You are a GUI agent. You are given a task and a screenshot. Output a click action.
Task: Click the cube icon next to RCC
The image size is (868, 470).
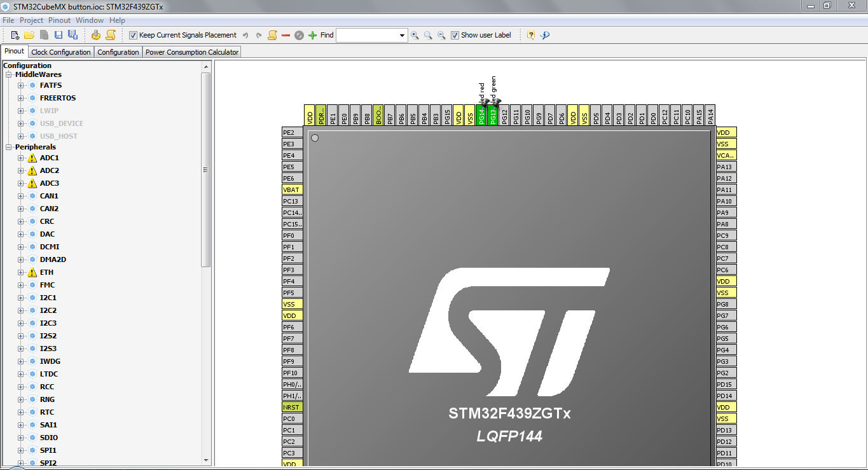point(32,387)
